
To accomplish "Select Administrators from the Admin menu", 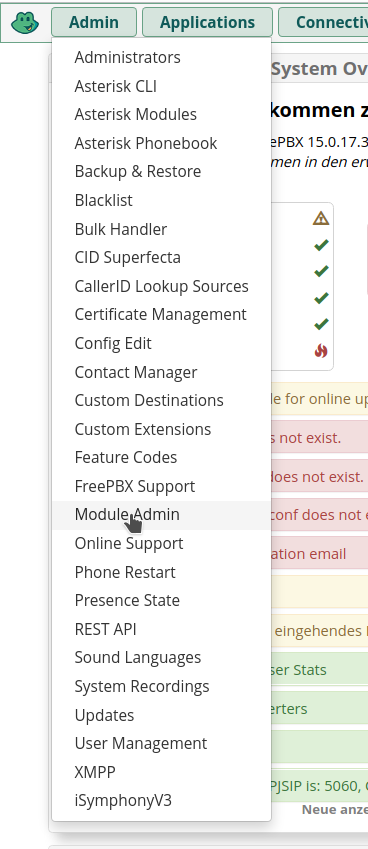I will [161, 57].
